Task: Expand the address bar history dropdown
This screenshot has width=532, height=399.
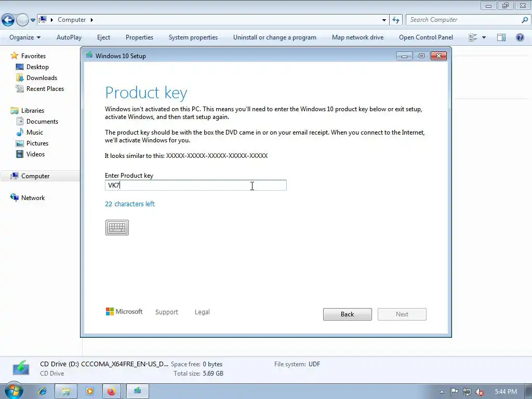Action: pos(384,20)
